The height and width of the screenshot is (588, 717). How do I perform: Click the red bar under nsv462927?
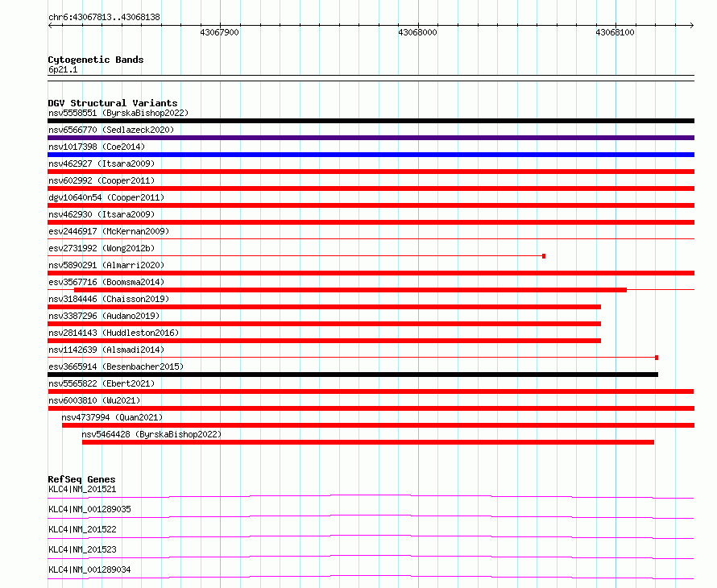click(x=371, y=172)
